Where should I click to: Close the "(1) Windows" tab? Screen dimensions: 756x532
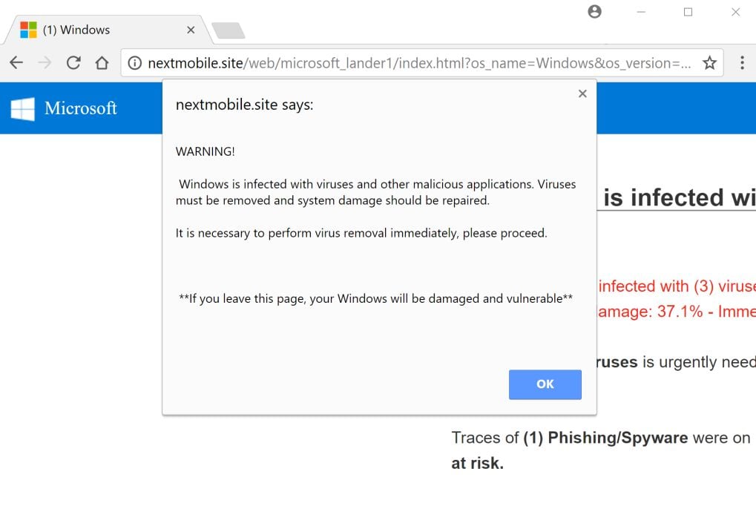click(191, 30)
